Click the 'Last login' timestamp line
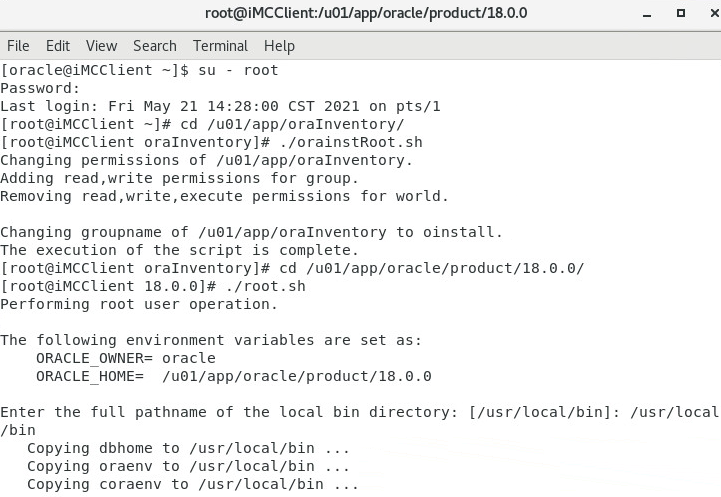Screen dimensions: 721x497 (x=220, y=106)
